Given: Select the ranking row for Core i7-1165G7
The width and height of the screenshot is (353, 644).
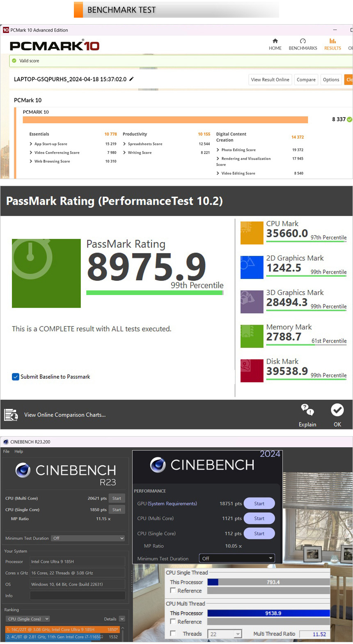Looking at the screenshot, I should click(x=62, y=637).
